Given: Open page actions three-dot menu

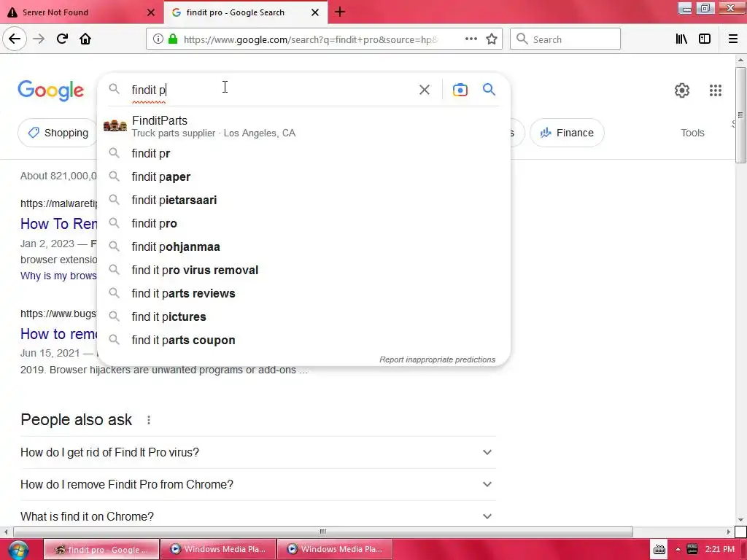Looking at the screenshot, I should 471,39.
